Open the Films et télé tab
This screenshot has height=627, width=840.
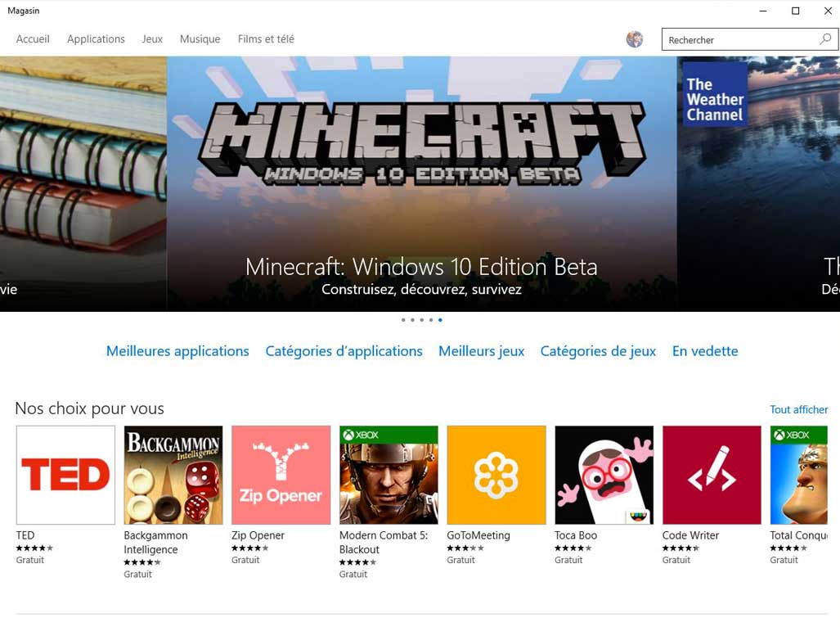pos(266,39)
